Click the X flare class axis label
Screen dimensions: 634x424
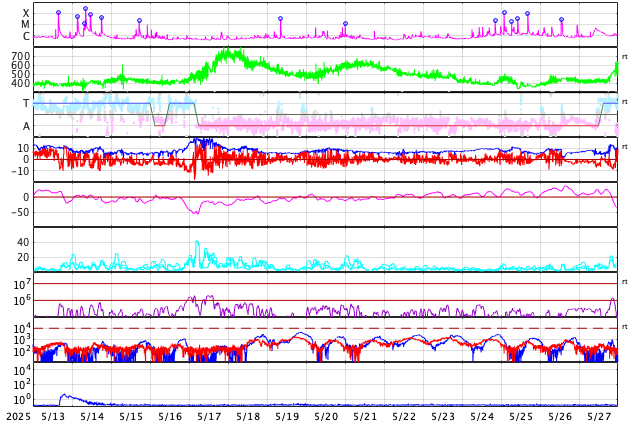(26, 13)
